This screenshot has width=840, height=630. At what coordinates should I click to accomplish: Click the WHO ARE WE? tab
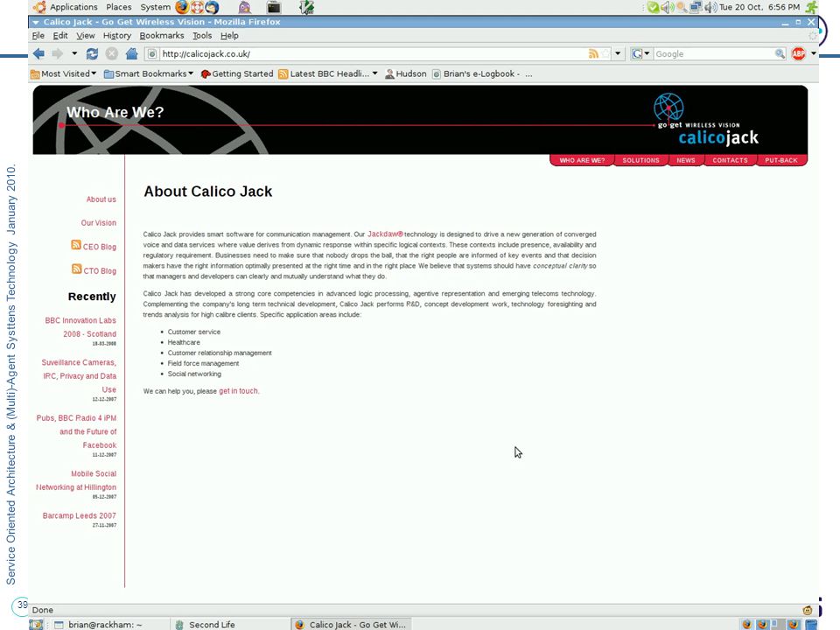pos(582,160)
